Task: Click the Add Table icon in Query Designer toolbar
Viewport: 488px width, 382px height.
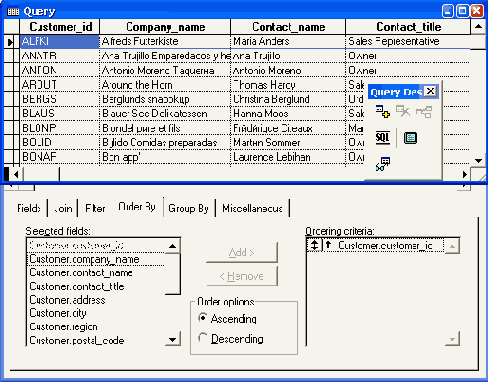Action: point(383,112)
